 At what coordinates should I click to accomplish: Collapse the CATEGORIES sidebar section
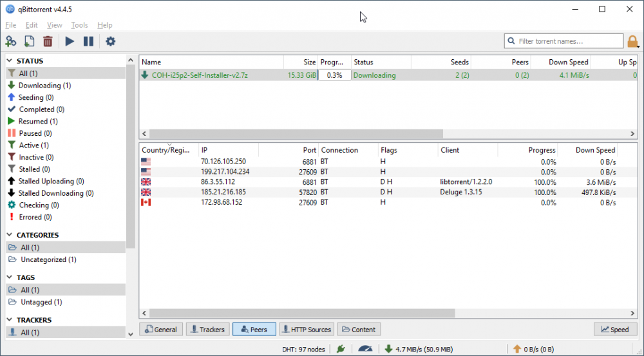click(10, 235)
